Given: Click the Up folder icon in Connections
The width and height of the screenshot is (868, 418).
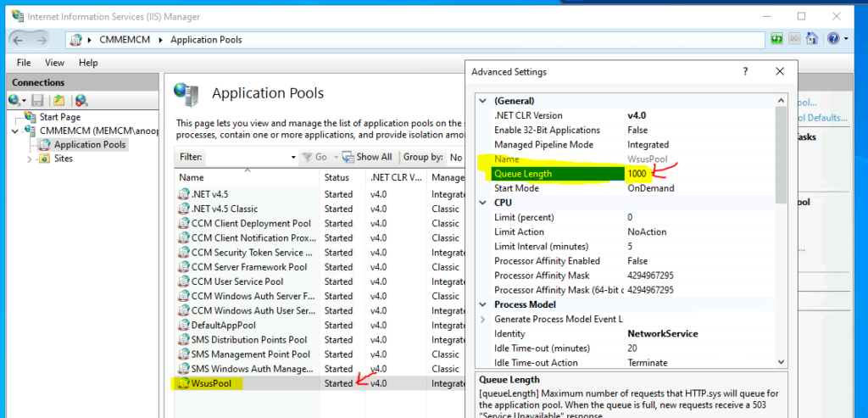Looking at the screenshot, I should click(58, 100).
